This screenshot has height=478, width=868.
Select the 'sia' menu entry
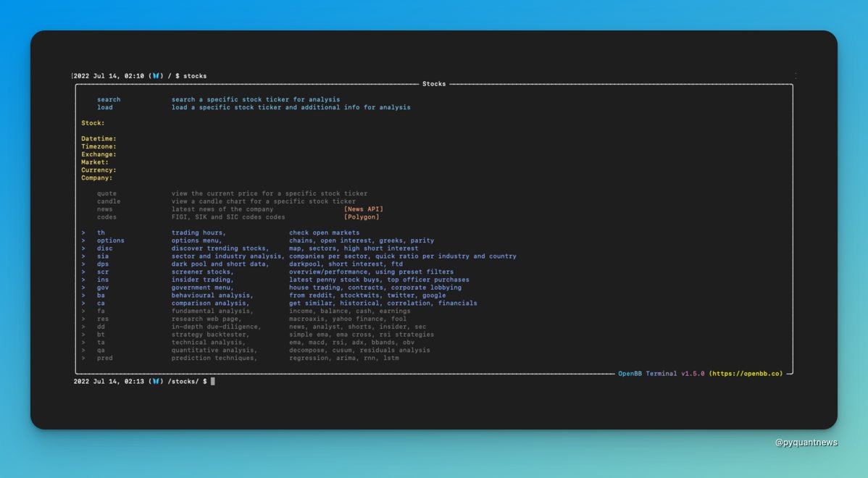pos(103,256)
